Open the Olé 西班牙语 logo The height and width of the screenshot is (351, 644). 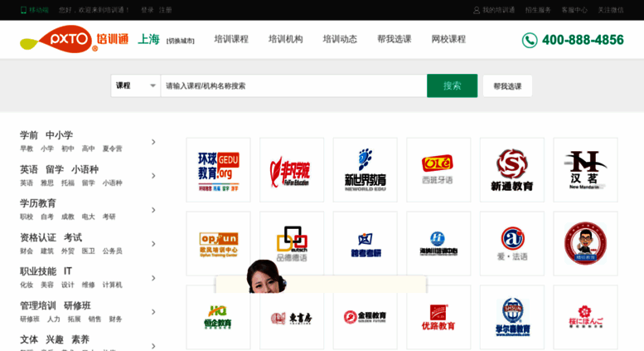438,170
